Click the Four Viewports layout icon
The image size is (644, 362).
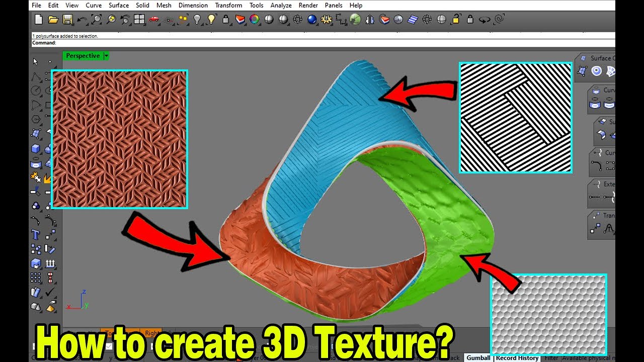pos(139,20)
